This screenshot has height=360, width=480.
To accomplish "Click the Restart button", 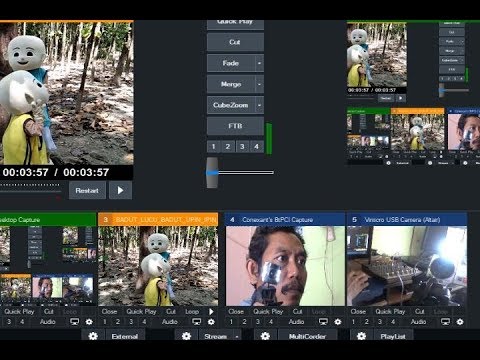I will tap(87, 190).
